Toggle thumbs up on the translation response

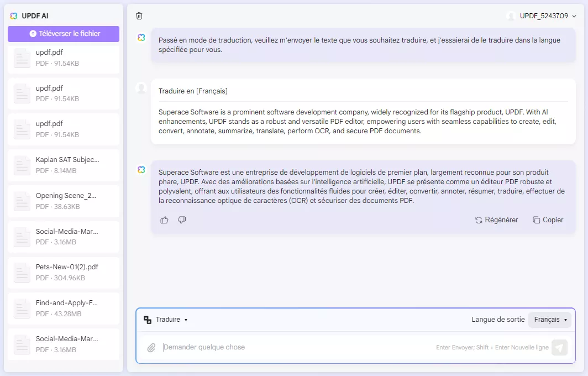coord(164,220)
